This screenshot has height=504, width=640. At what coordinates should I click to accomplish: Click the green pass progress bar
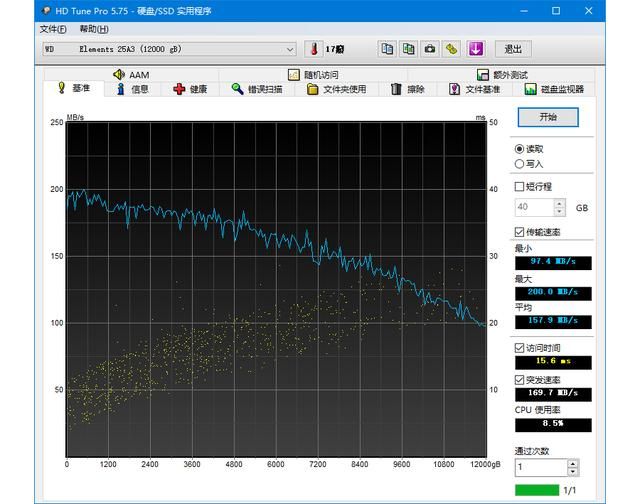[x=537, y=490]
